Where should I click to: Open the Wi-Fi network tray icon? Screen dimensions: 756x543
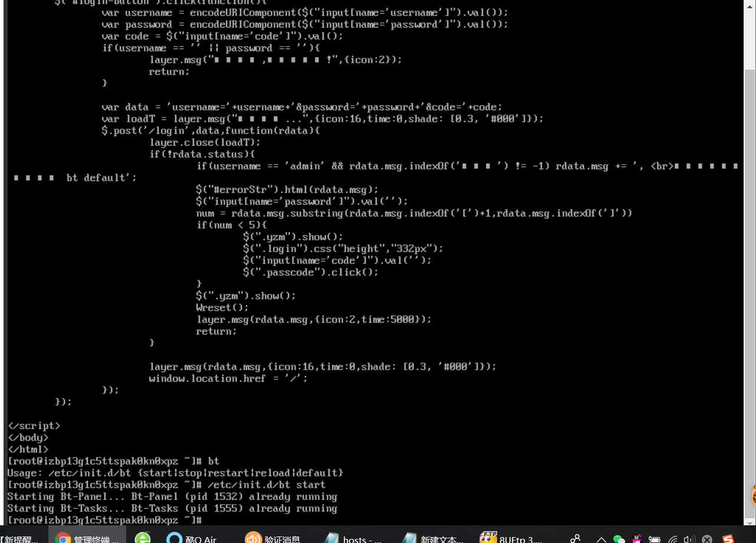pyautogui.click(x=672, y=539)
